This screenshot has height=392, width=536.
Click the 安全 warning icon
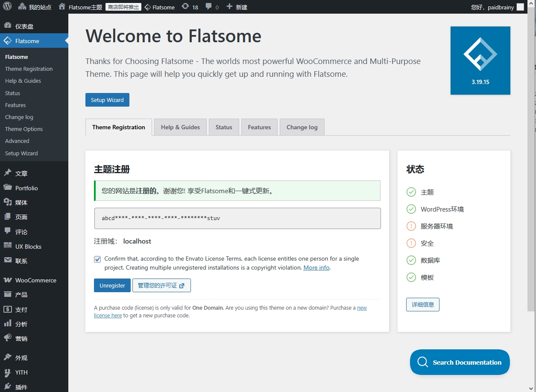pos(411,243)
